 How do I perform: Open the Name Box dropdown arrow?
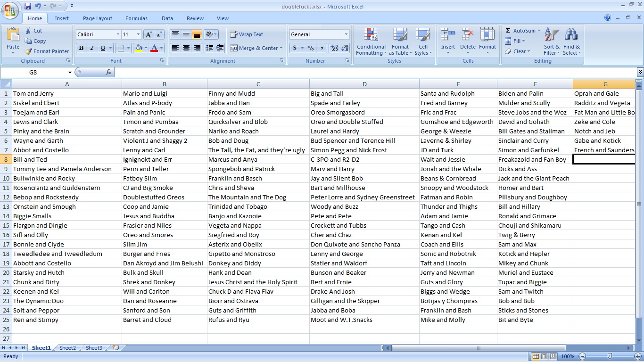tap(70, 73)
